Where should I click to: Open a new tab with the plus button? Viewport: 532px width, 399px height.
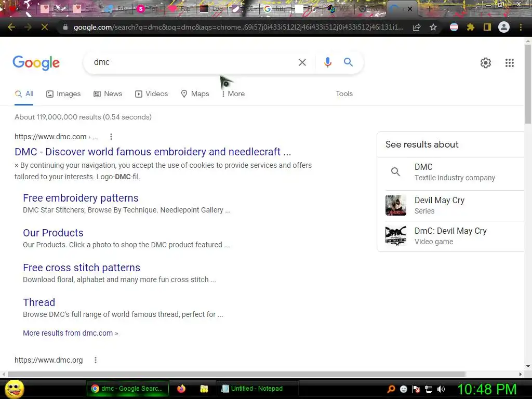tap(429, 9)
